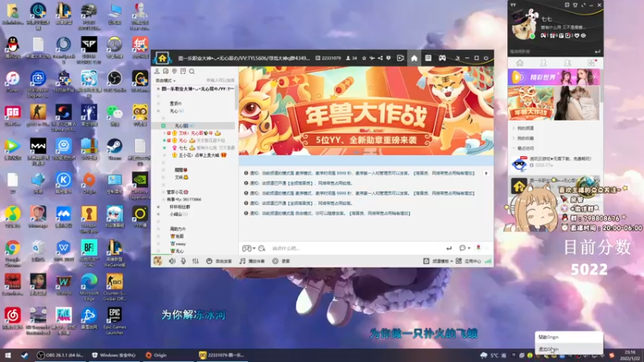Toggle the microphone in channel bottom bar
The image size is (644, 362).
point(184,261)
